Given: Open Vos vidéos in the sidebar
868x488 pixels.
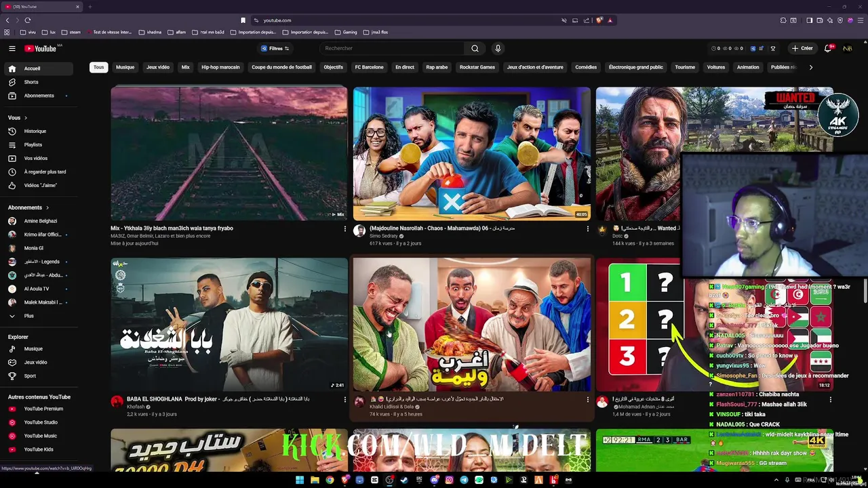Looking at the screenshot, I should [x=37, y=158].
